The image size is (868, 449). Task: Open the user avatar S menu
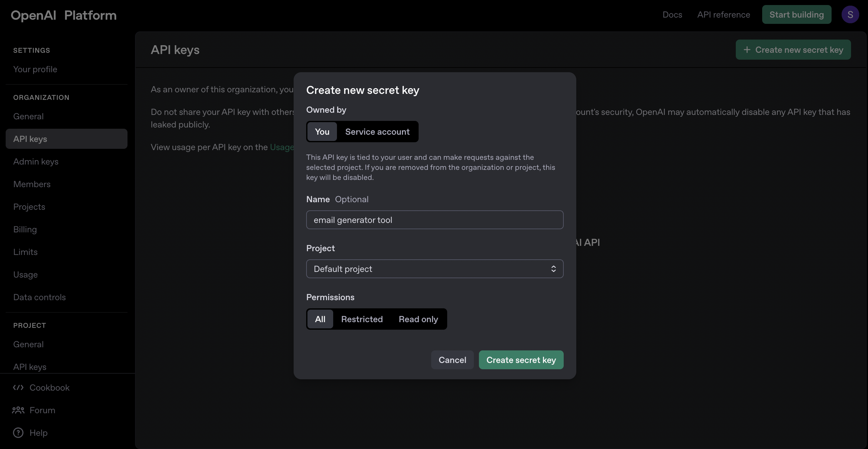(850, 15)
